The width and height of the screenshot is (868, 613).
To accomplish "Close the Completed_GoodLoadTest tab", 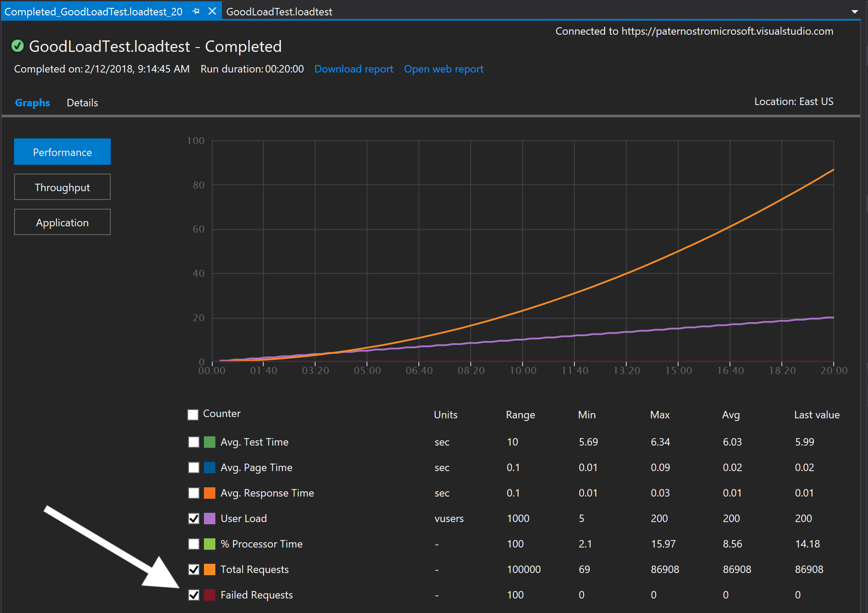I will point(212,11).
